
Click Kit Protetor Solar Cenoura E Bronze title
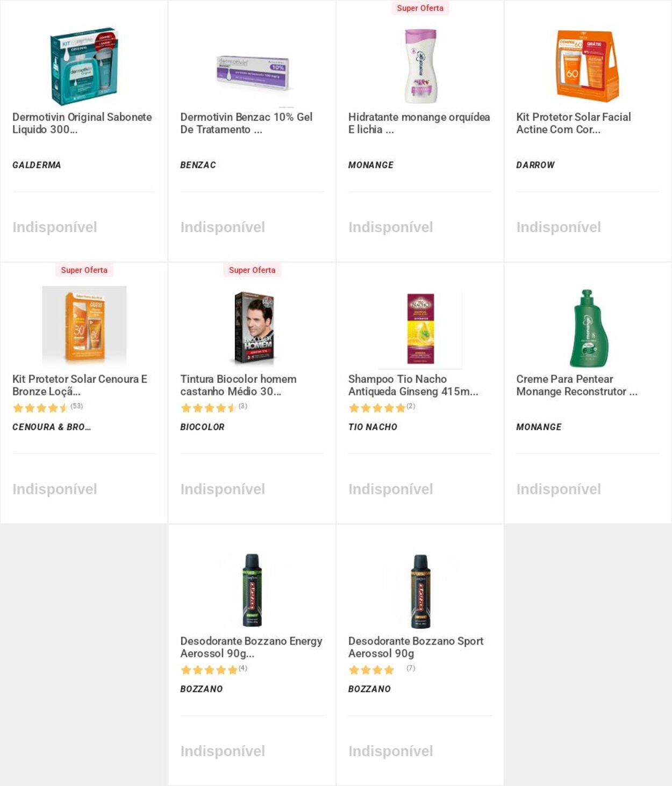pos(80,385)
